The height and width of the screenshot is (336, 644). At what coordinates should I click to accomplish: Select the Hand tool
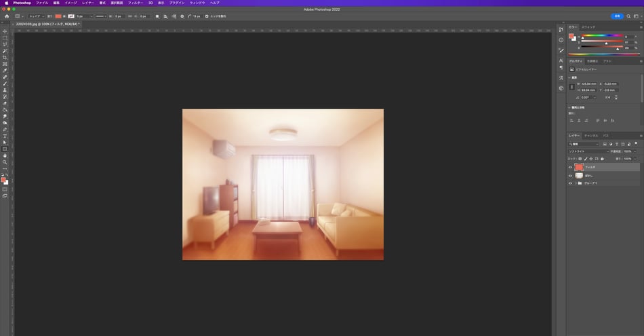click(x=5, y=156)
